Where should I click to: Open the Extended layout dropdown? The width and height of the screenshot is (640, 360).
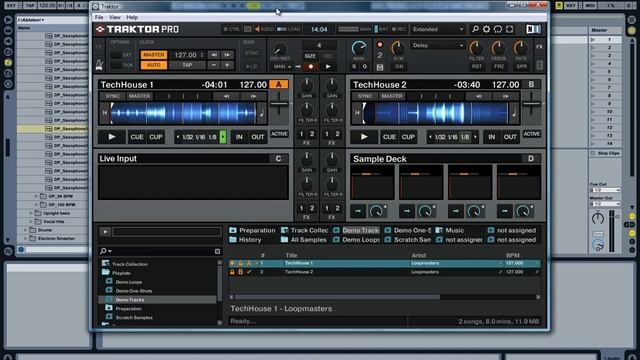[x=438, y=29]
